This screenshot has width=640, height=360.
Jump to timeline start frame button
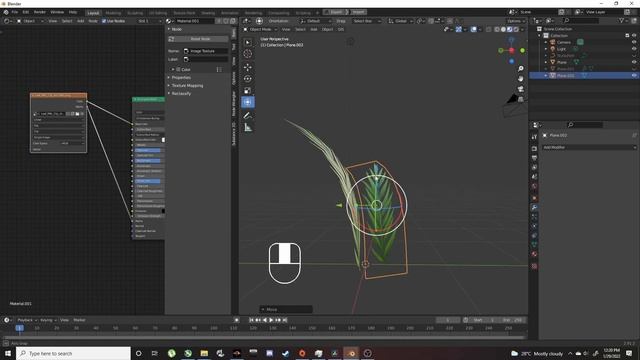click(251, 320)
